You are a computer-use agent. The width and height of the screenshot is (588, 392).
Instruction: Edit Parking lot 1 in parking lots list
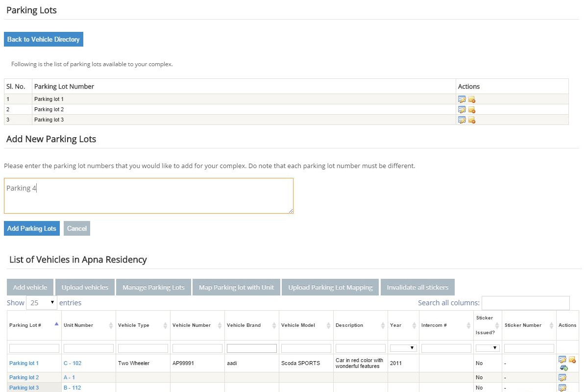click(462, 99)
